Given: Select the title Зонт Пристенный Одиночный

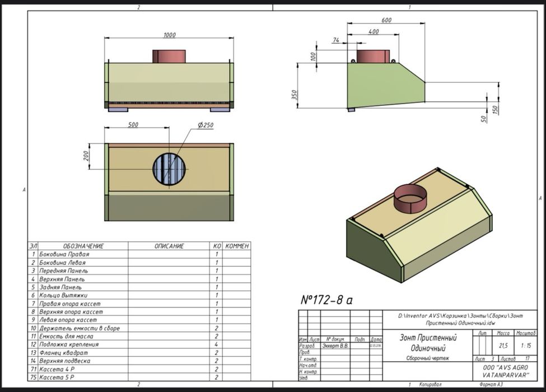Looking at the screenshot, I should [x=428, y=343].
